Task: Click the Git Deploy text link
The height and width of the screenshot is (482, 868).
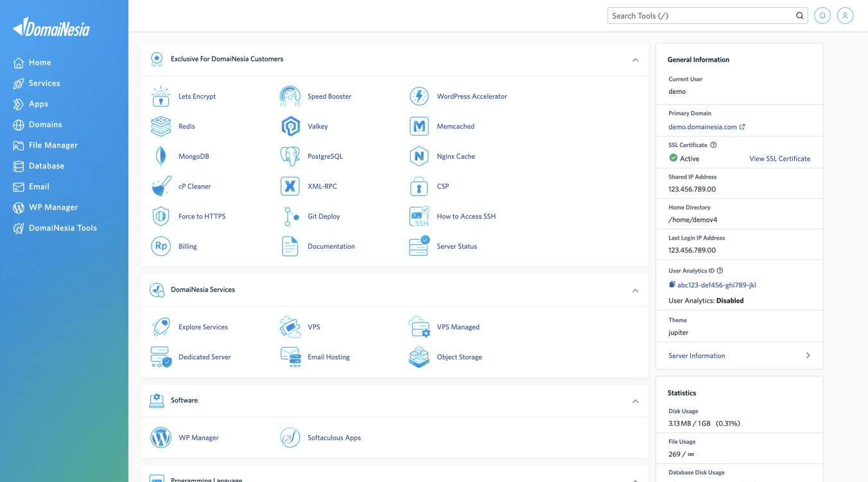Action: pos(324,217)
